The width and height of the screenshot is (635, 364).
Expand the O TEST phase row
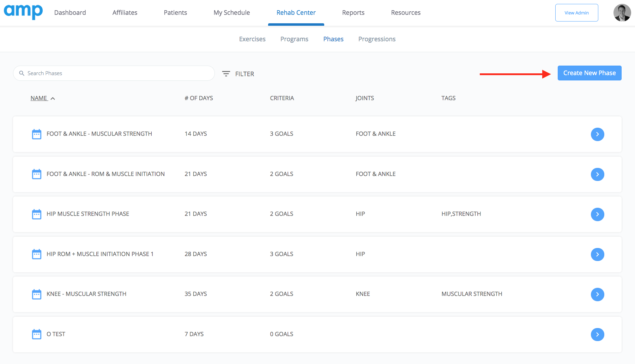[x=597, y=334]
